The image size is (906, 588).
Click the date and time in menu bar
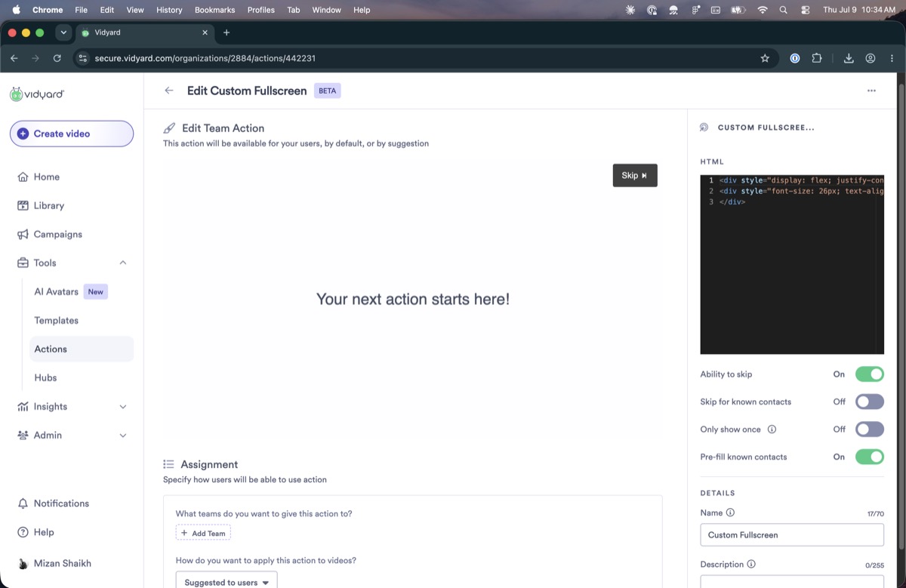[858, 10]
